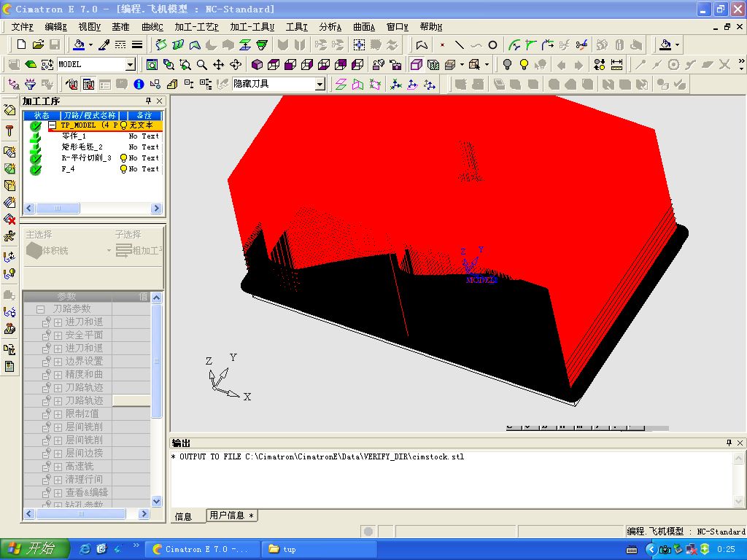
Task: Open the 帮助H menu
Action: click(x=430, y=27)
